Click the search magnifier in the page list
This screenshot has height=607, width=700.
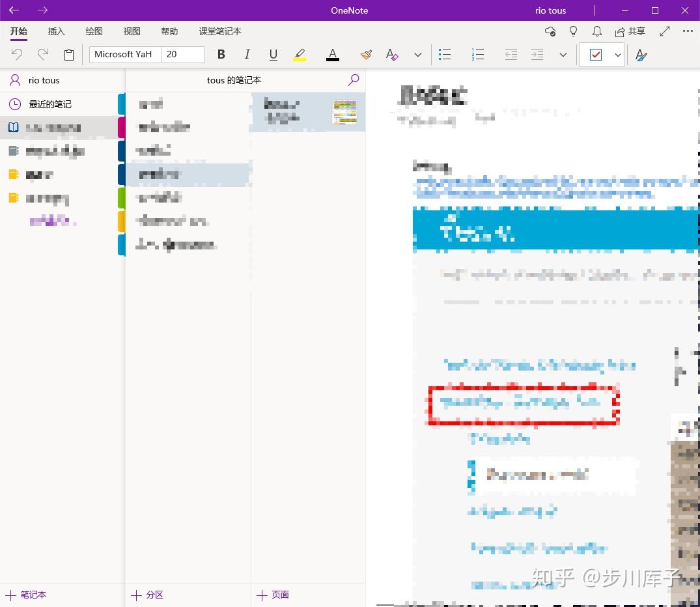click(354, 80)
